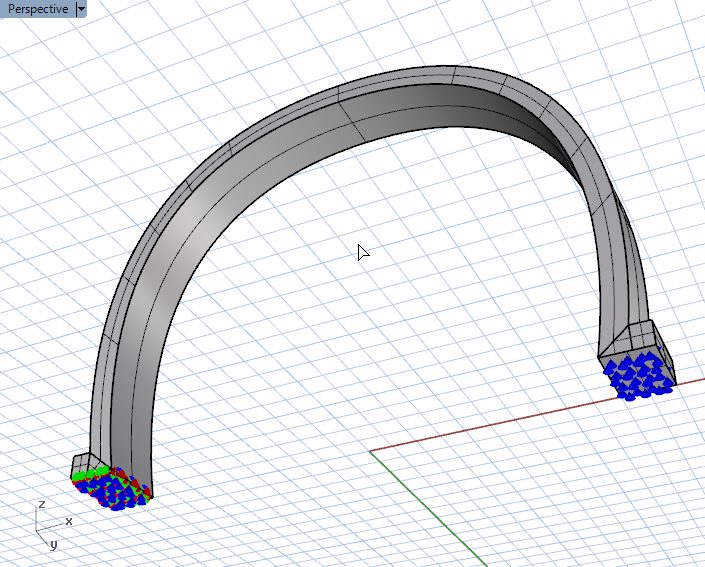Select the multicolored support cones at left base

tap(111, 489)
